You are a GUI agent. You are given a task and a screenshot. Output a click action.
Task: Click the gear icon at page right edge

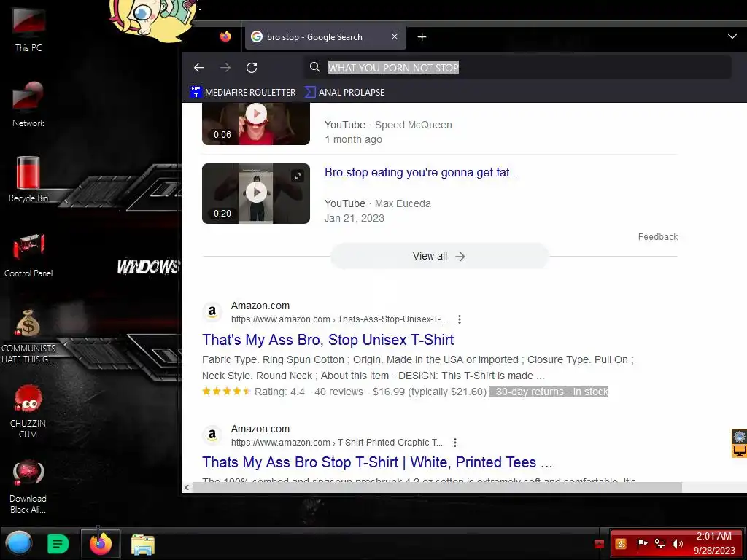[x=740, y=436]
